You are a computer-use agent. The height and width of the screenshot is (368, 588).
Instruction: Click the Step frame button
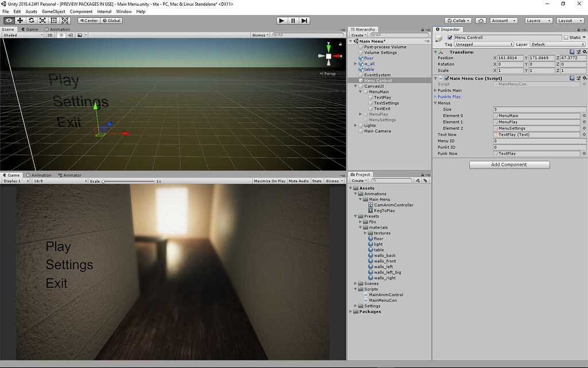[304, 20]
